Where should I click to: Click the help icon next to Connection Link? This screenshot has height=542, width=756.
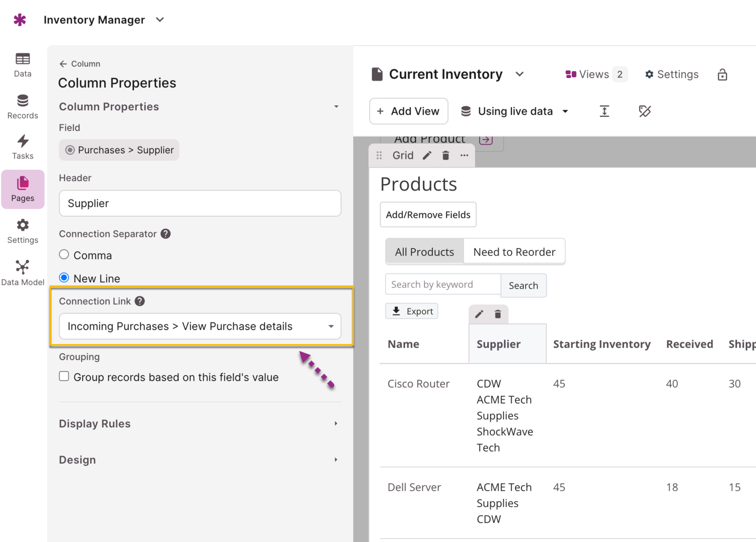(x=140, y=301)
